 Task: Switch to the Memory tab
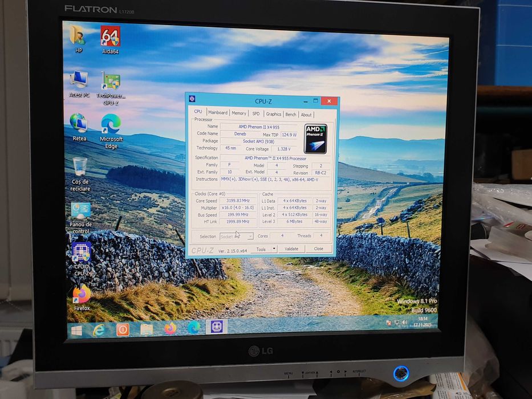(239, 113)
